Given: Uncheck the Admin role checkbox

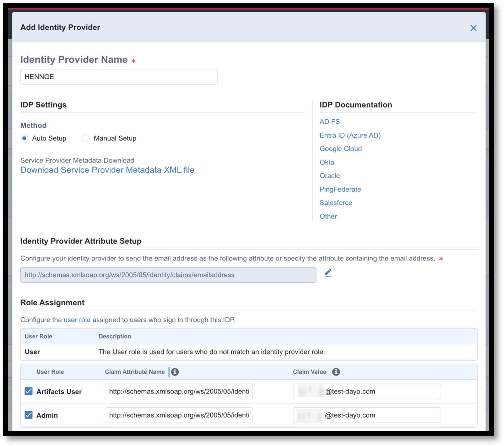Looking at the screenshot, I should point(29,415).
